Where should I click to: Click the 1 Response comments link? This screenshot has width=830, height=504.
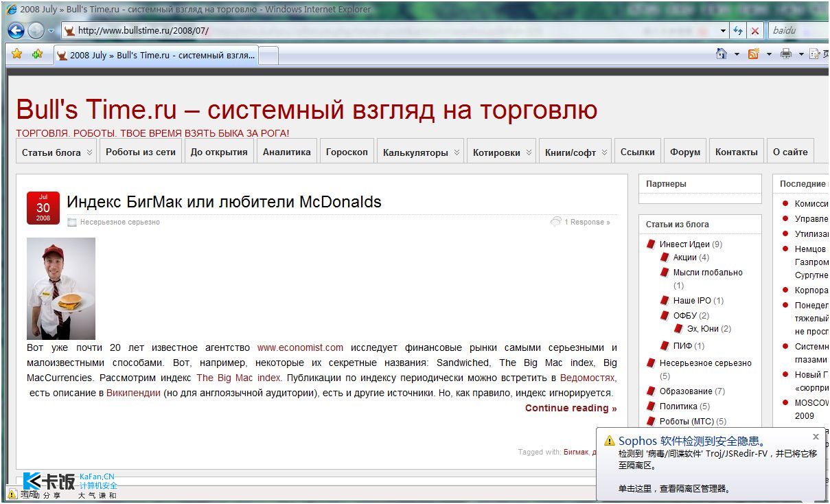click(x=587, y=222)
